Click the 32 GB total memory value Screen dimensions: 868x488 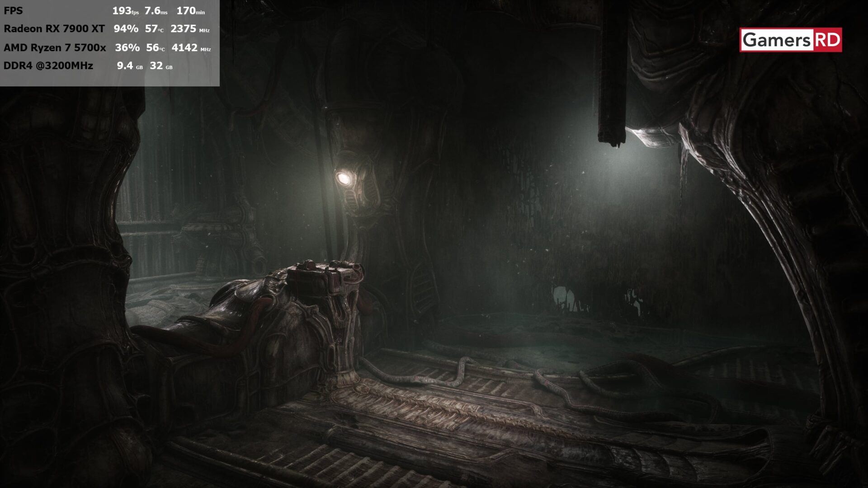click(161, 66)
